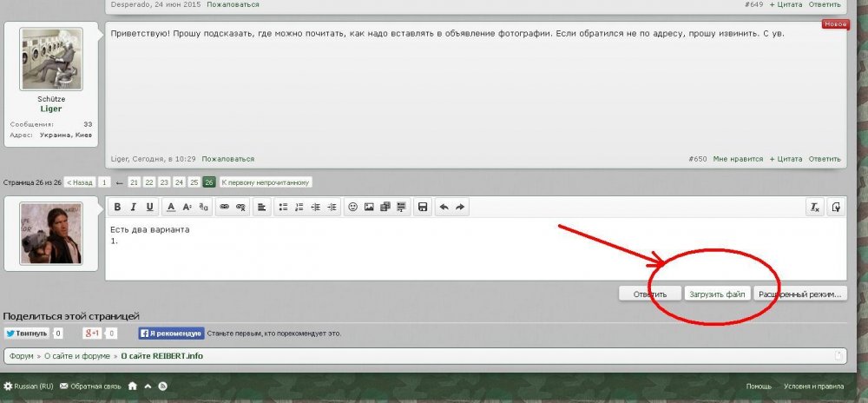This screenshot has width=868, height=403.
Task: Open the insert quote/special block icon
Action: point(401,207)
